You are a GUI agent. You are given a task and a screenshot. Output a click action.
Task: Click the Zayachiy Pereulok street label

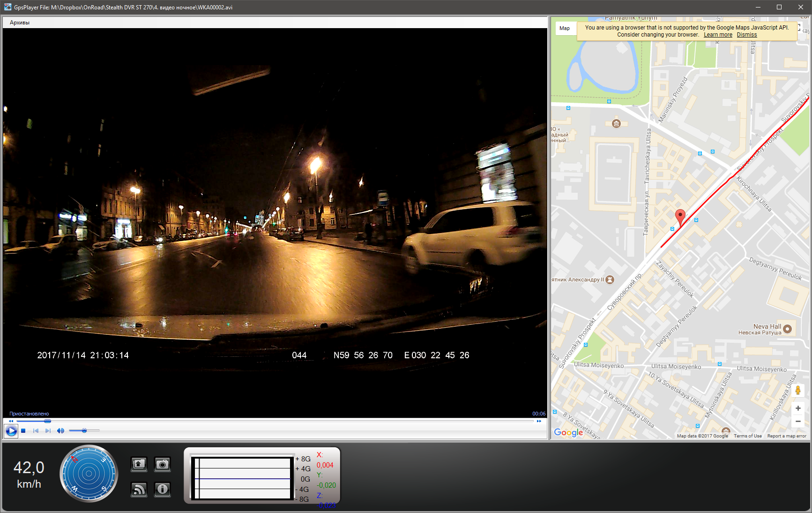pos(675,279)
